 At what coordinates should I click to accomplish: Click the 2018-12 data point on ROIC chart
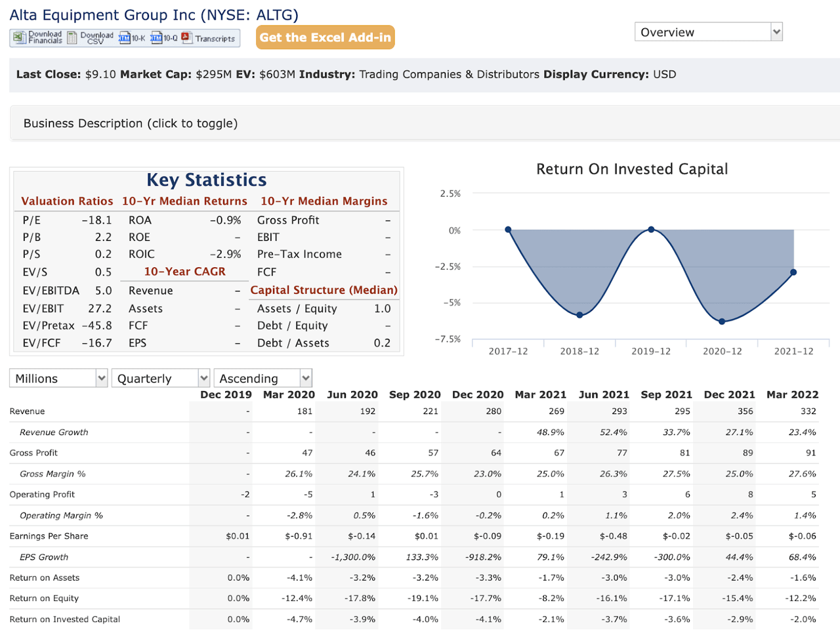(x=579, y=315)
